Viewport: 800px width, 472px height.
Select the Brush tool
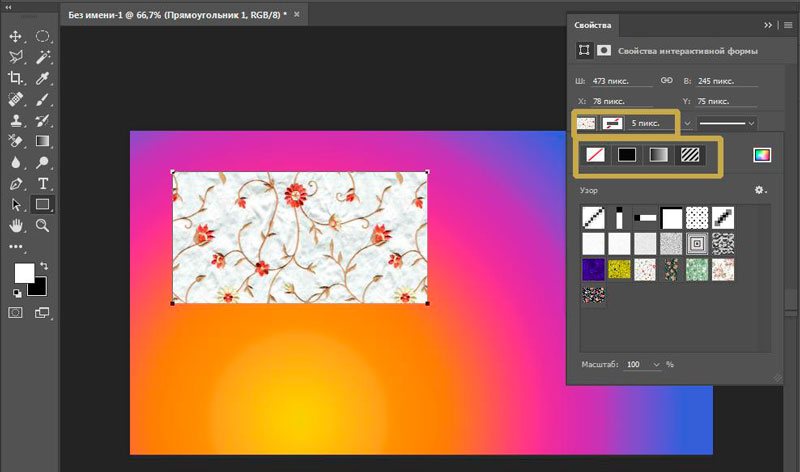pyautogui.click(x=42, y=99)
